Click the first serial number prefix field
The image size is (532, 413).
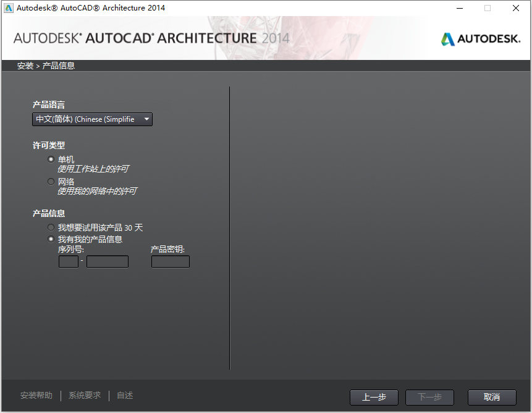point(69,262)
